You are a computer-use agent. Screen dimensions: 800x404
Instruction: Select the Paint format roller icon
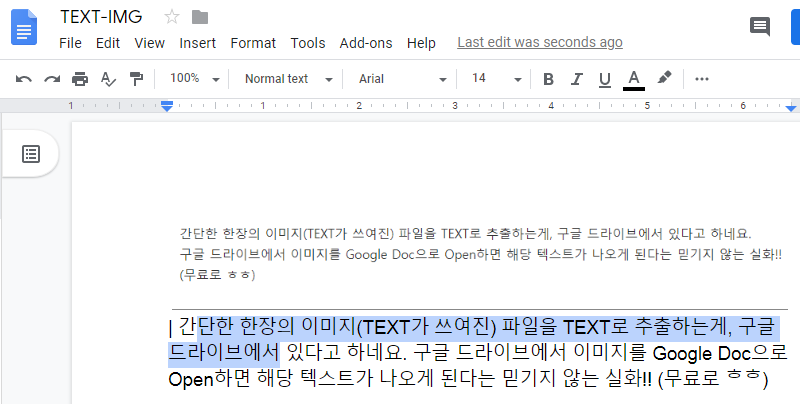tap(136, 79)
